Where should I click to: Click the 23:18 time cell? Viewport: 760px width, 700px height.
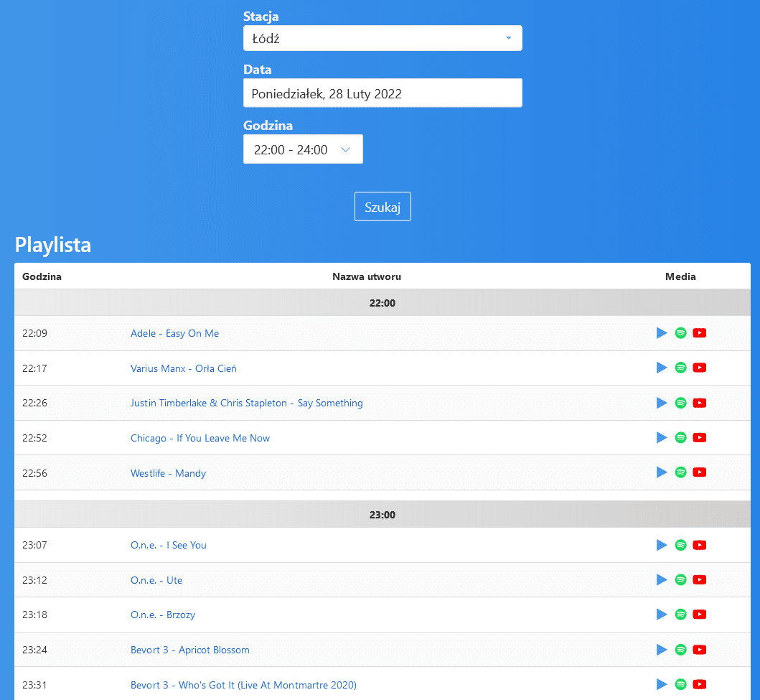35,615
